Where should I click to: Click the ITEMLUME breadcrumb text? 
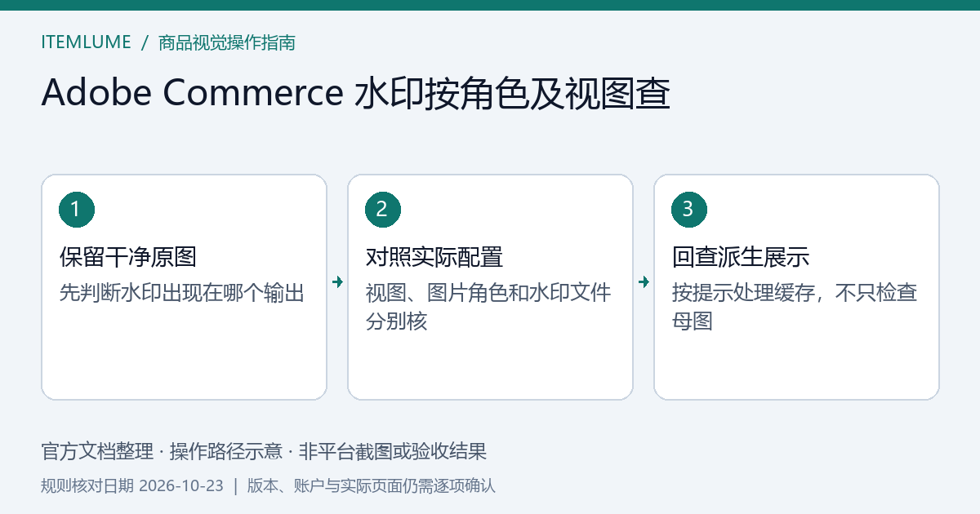click(x=86, y=42)
